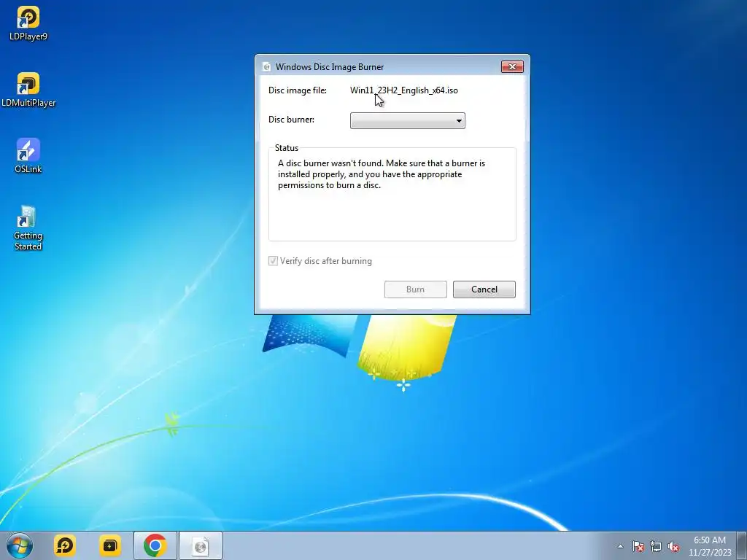
Task: Open the Windows Start menu orb
Action: pos(20,545)
